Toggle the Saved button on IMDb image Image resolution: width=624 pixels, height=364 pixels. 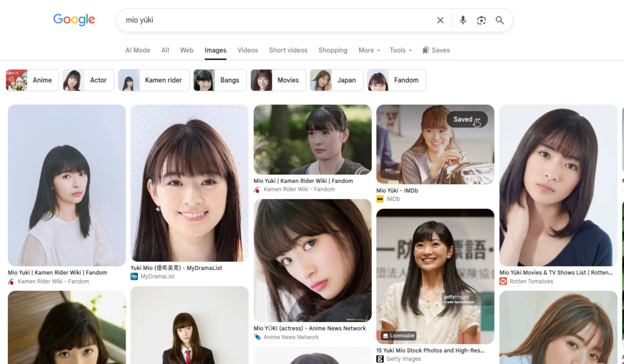click(467, 119)
